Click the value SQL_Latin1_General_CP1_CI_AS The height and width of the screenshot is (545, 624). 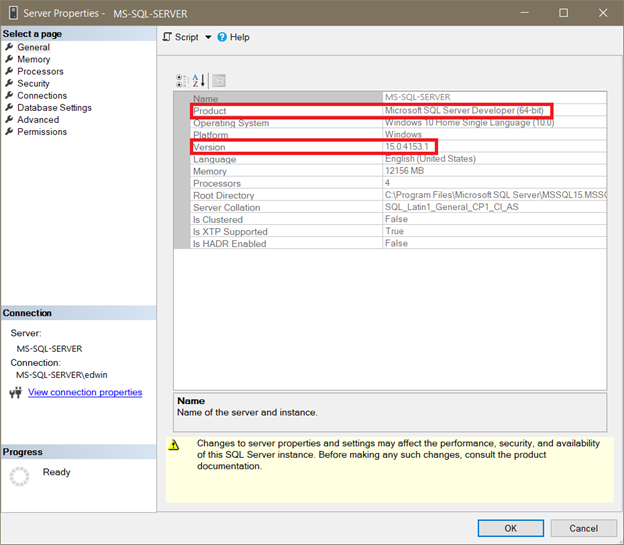(x=452, y=207)
